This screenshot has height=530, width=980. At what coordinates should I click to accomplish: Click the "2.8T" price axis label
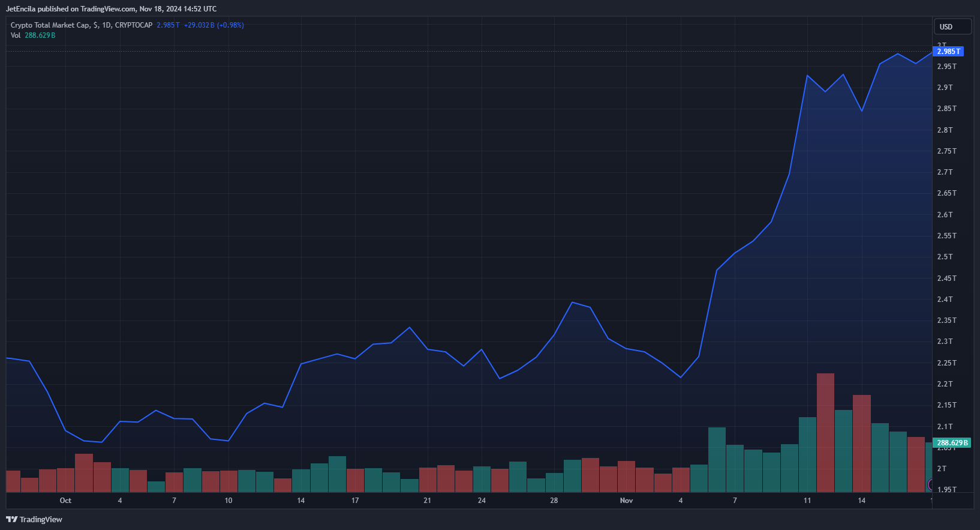click(945, 130)
